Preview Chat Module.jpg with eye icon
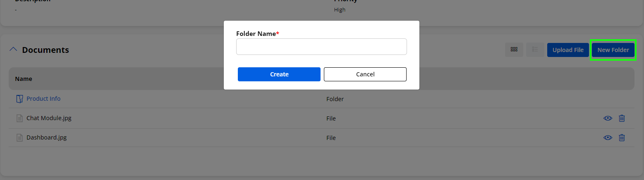This screenshot has width=644, height=180. click(x=608, y=118)
